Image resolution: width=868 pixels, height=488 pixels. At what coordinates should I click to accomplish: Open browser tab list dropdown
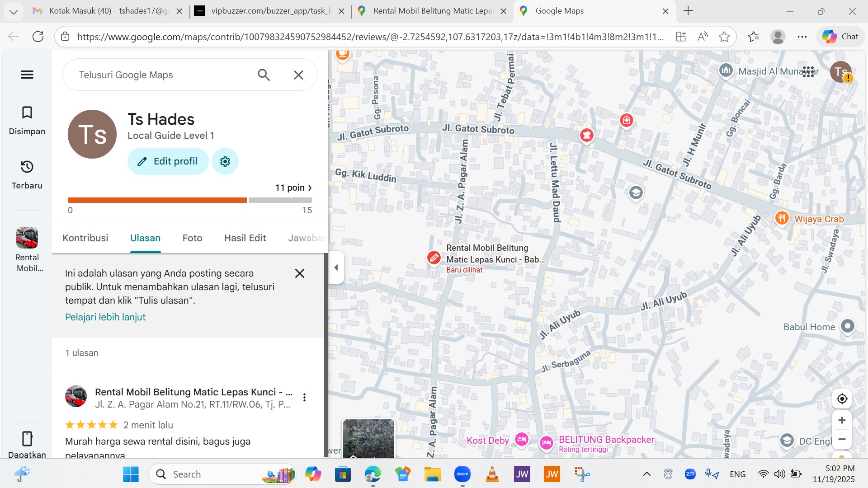(x=14, y=11)
